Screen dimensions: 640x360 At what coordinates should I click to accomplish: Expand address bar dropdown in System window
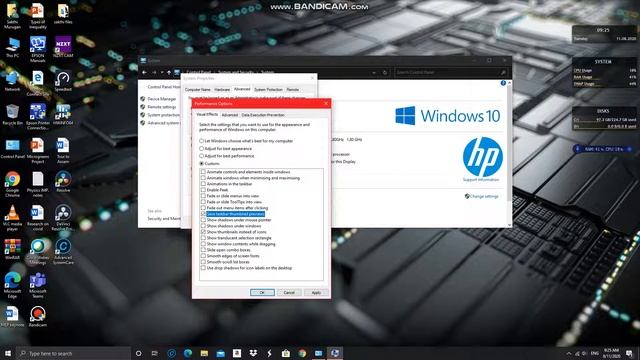coord(374,73)
